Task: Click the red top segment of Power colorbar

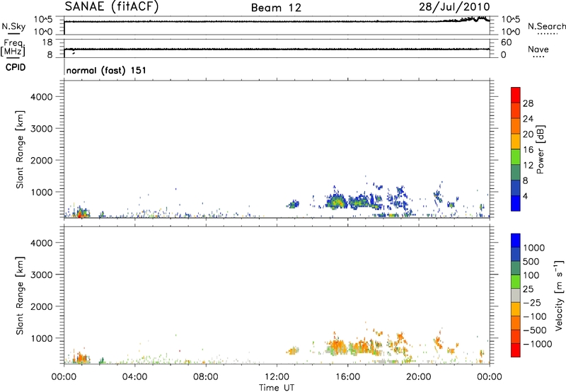Action: pyautogui.click(x=516, y=96)
